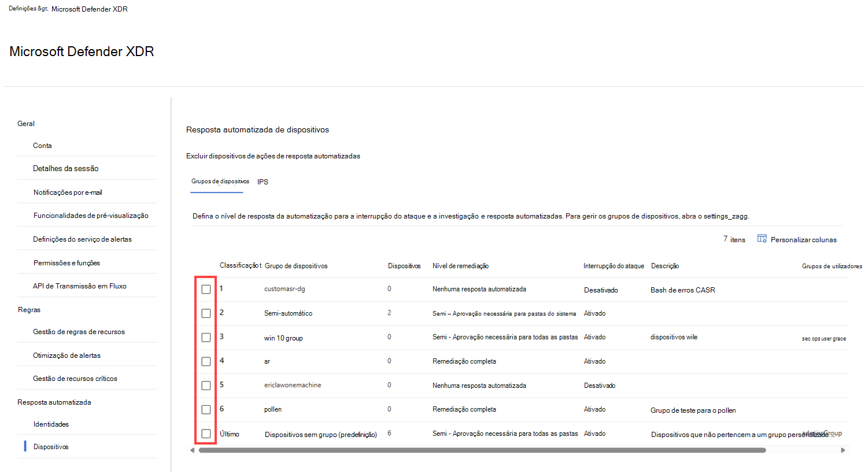Click Desativado in the customasr-dg row
Screen dimensions: 868x474
[x=601, y=290]
